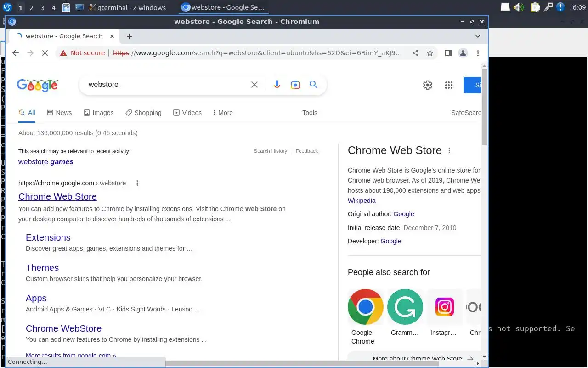
Task: Open volume control in system tray
Action: coord(518,7)
